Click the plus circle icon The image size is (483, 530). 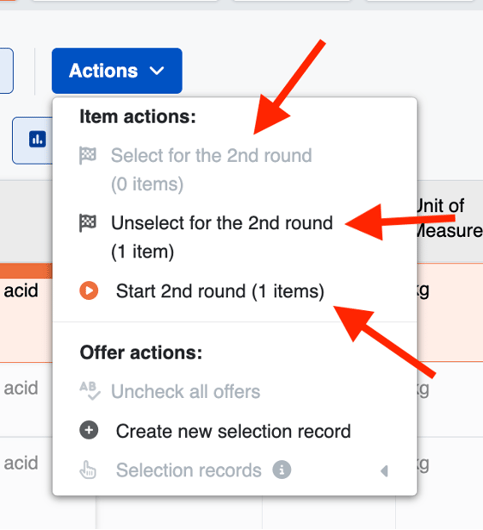click(x=89, y=430)
